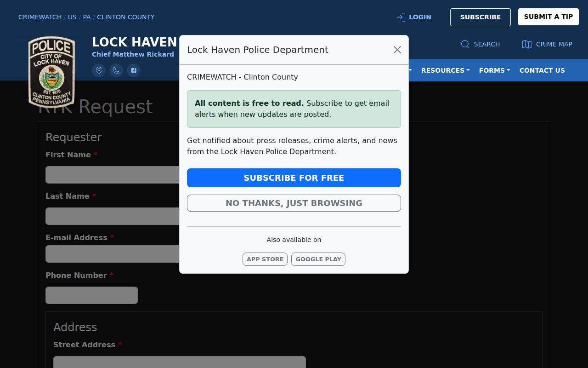588x368 pixels.
Task: Open the CONTACT US menu item
Action: pos(542,70)
